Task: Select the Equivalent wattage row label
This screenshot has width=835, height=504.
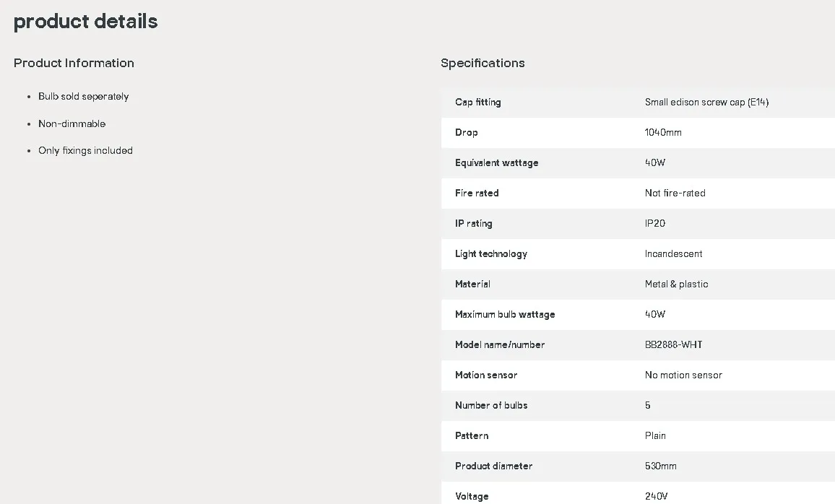Action: click(496, 163)
